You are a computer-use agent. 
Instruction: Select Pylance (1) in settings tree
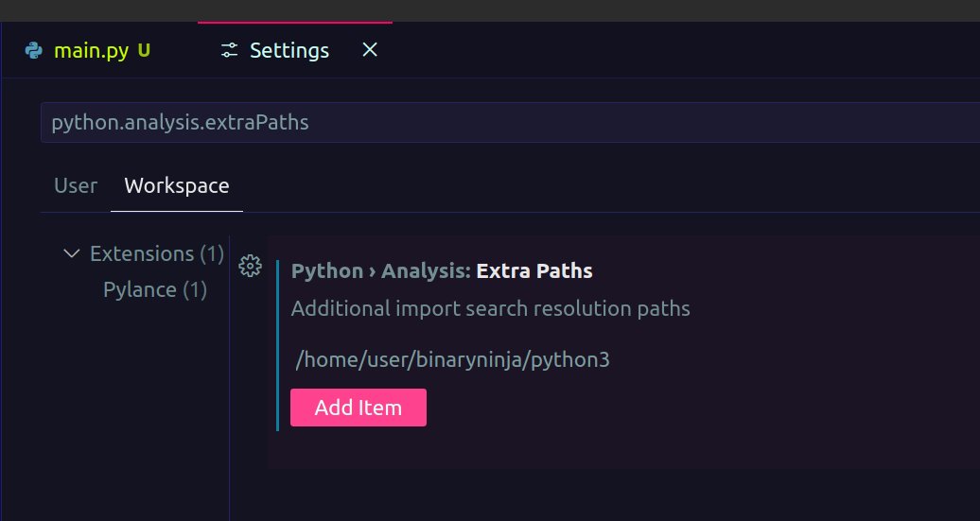click(x=155, y=290)
